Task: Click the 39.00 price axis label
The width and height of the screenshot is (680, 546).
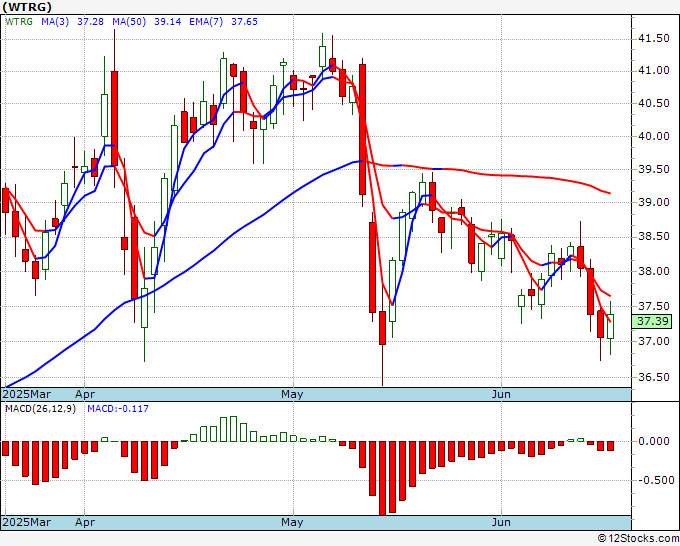Action: [654, 203]
